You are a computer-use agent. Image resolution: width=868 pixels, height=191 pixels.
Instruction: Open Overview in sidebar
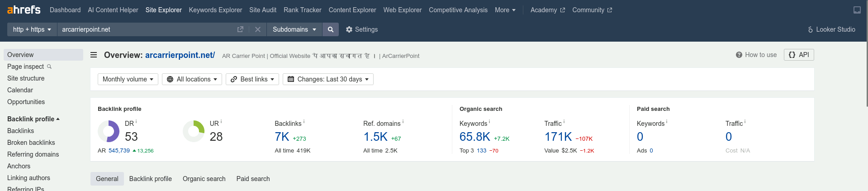pyautogui.click(x=43, y=55)
